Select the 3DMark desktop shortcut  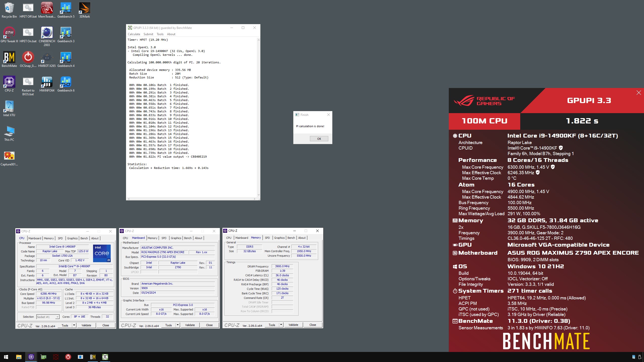tap(85, 10)
